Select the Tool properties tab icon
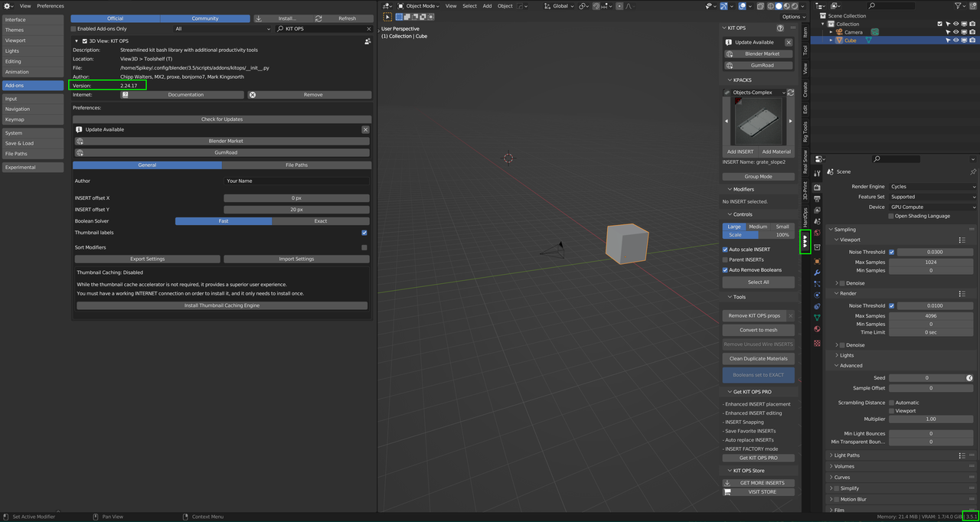The width and height of the screenshot is (980, 522). tap(817, 174)
